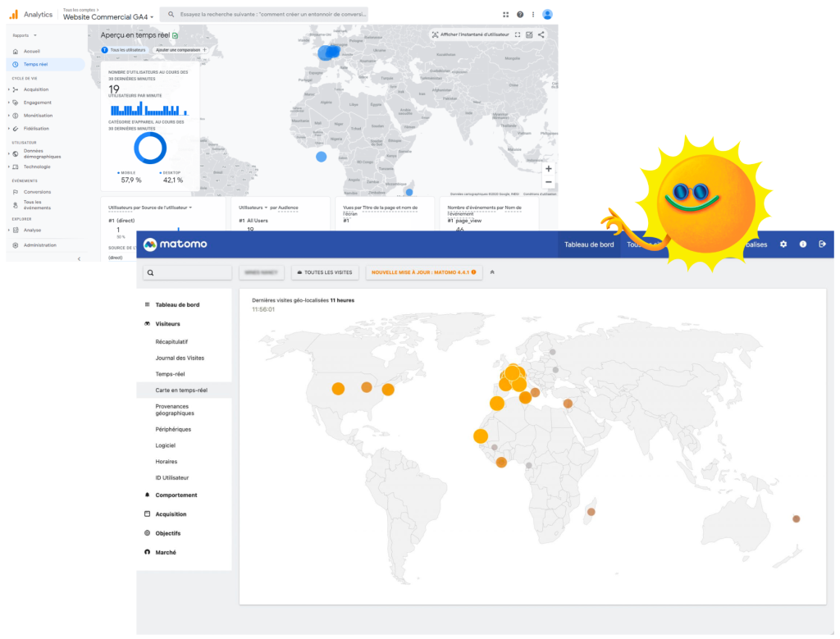This screenshot has height=639, width=840.
Task: Click the Fidélisation icon in Analytics sidebar
Action: [x=16, y=129]
